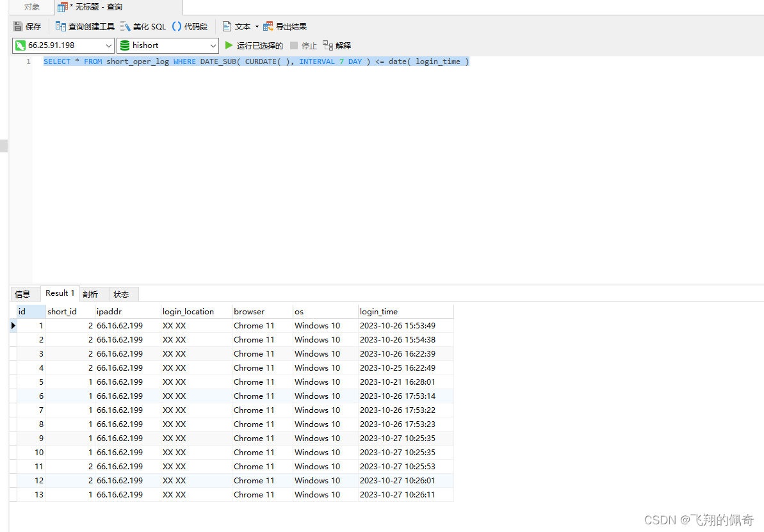Click the os column header
The image size is (764, 532).
click(325, 311)
